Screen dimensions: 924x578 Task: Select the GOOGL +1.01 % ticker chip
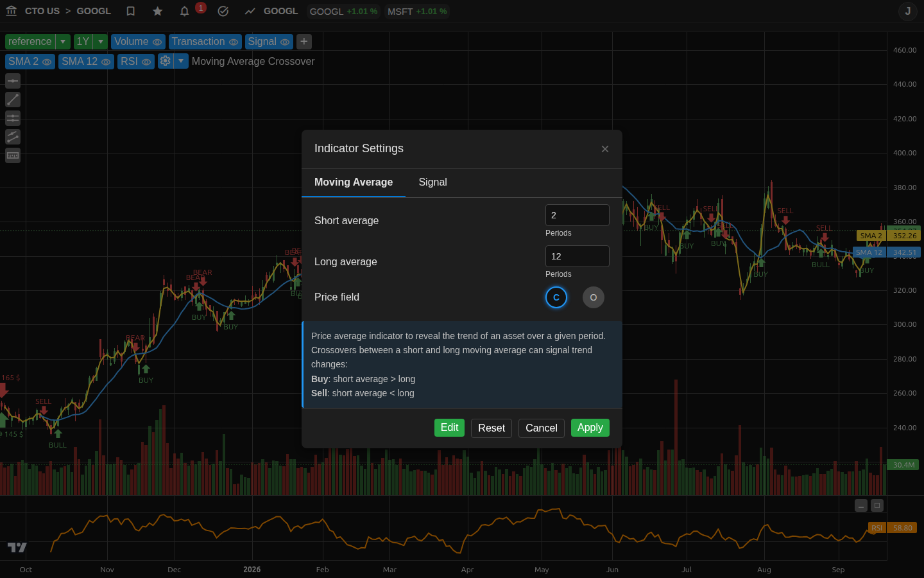343,12
